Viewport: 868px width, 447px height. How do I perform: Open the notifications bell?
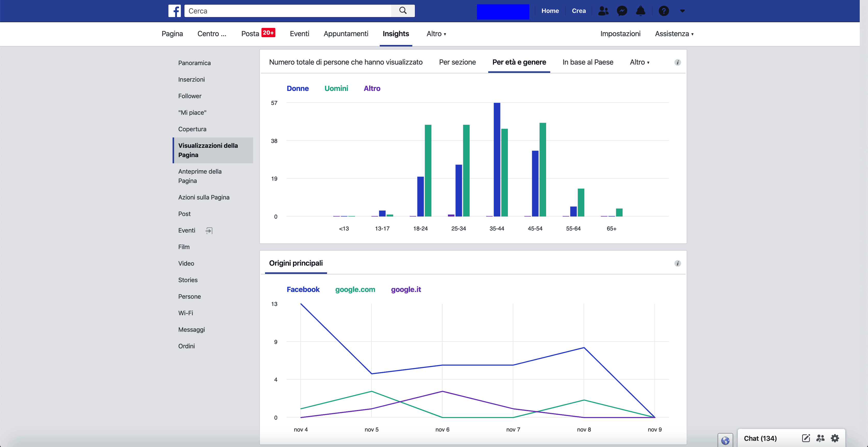[640, 11]
